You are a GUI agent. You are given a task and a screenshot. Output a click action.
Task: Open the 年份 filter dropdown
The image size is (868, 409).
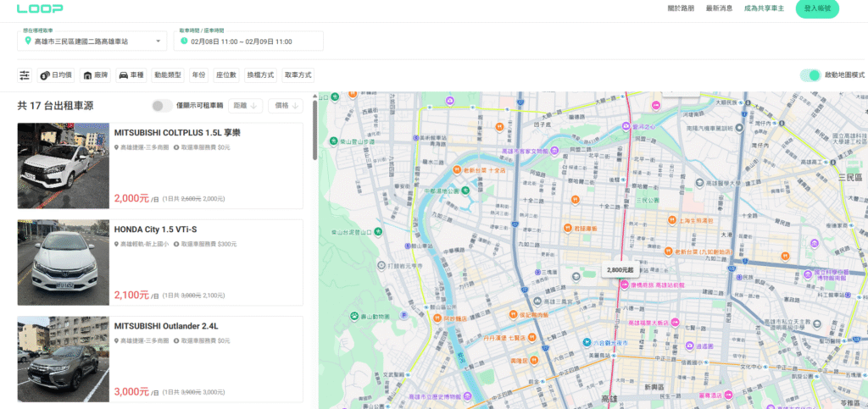pyautogui.click(x=198, y=75)
